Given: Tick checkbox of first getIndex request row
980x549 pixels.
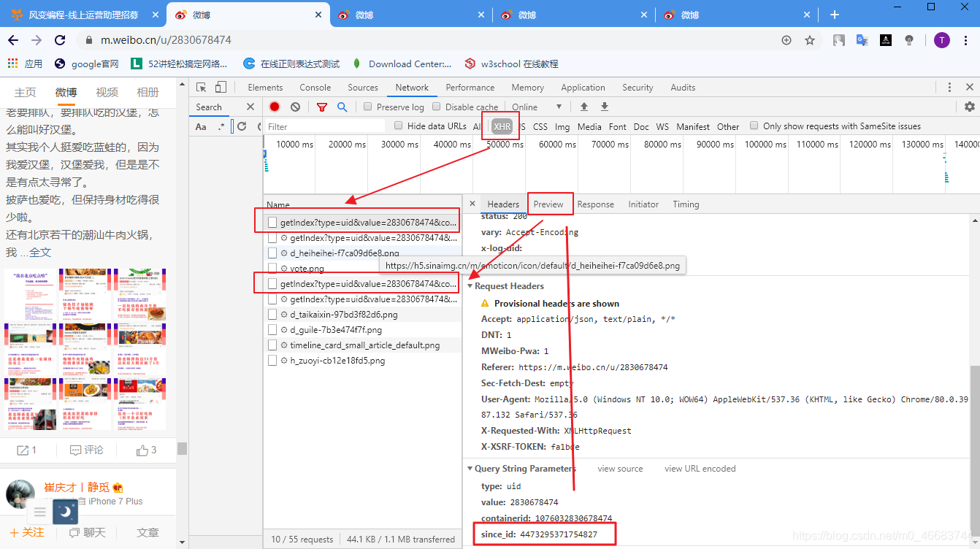Looking at the screenshot, I should tap(272, 222).
